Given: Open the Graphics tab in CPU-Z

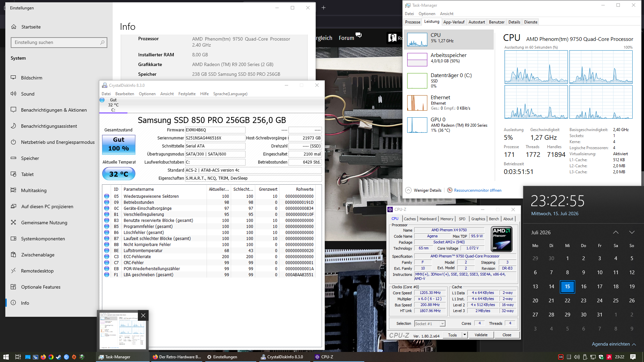Looking at the screenshot, I should (478, 219).
